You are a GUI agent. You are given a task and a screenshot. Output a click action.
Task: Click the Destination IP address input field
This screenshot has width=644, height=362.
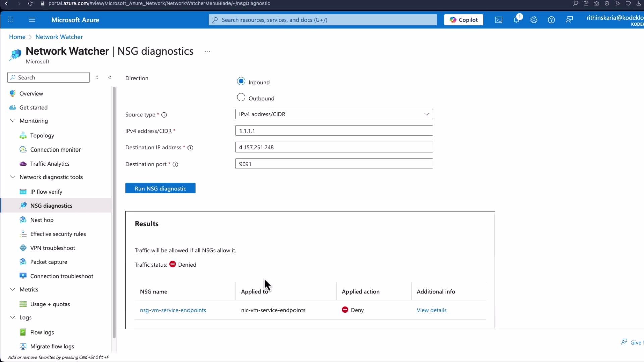pos(334,147)
